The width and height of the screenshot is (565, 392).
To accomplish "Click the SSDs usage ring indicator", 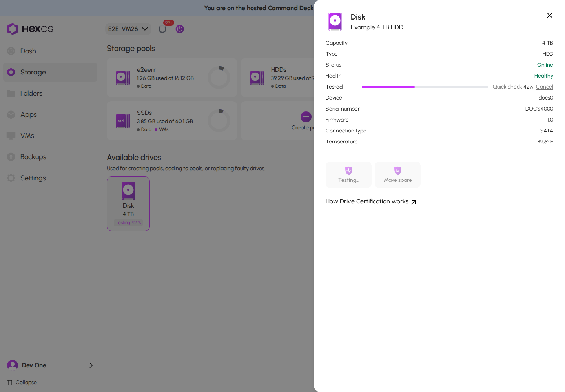I will [x=219, y=121].
